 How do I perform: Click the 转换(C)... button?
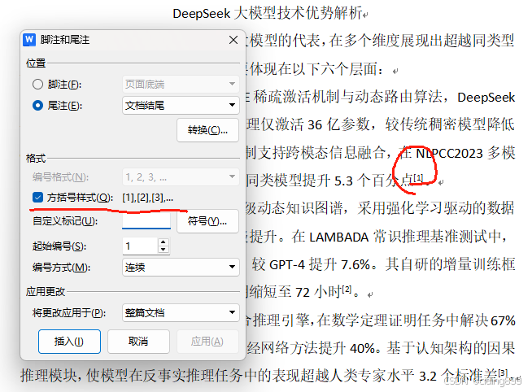point(207,130)
